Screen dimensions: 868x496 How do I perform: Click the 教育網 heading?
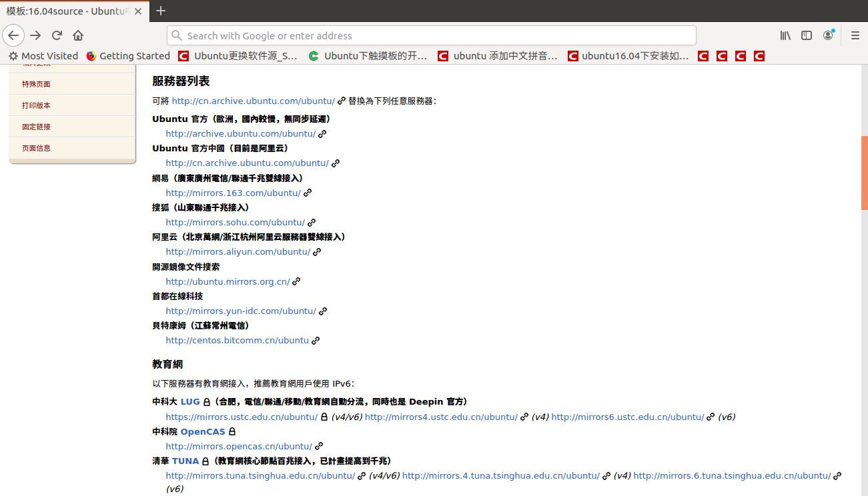(167, 364)
